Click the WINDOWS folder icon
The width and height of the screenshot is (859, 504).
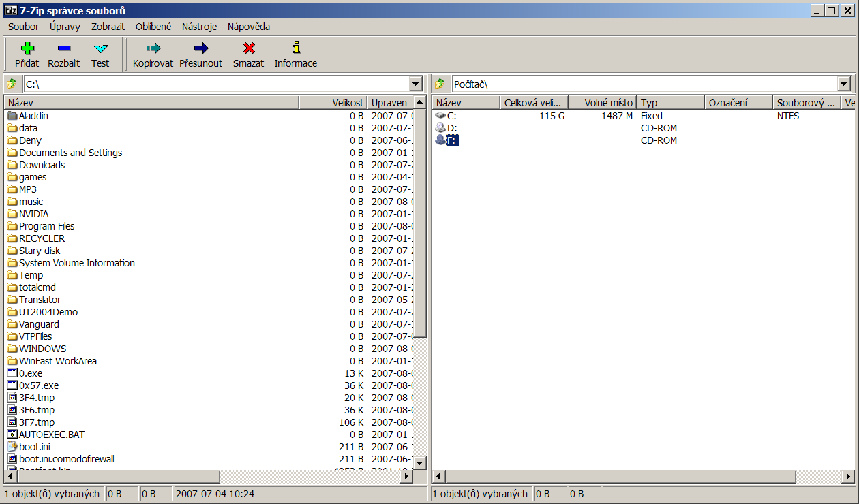point(12,349)
